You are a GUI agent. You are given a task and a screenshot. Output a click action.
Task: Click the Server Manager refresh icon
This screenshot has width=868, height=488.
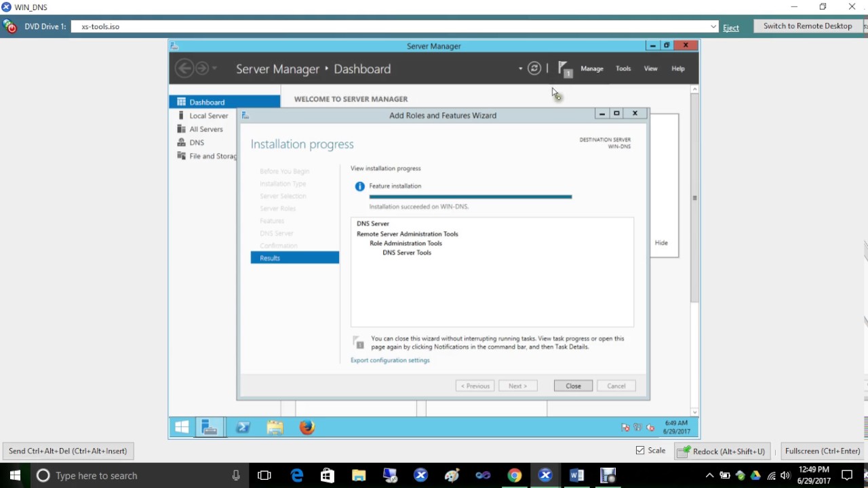(x=534, y=68)
